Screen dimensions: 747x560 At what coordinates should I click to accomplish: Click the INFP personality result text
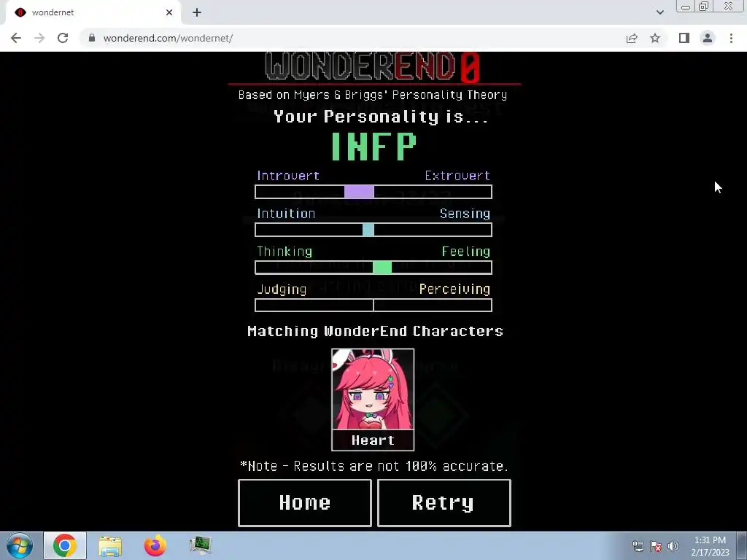point(373,146)
